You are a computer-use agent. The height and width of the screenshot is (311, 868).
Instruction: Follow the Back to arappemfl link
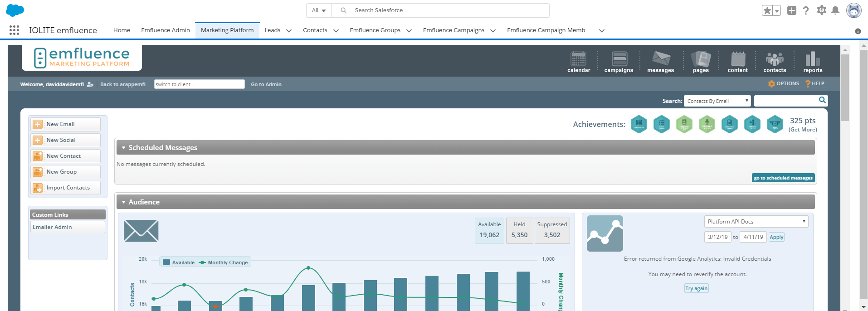click(x=123, y=84)
